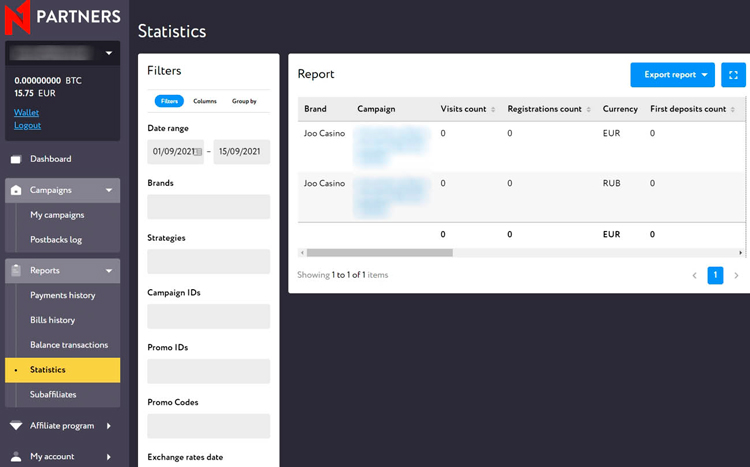Click the EUR total in the footer row
The height and width of the screenshot is (467, 750).
pyautogui.click(x=611, y=234)
